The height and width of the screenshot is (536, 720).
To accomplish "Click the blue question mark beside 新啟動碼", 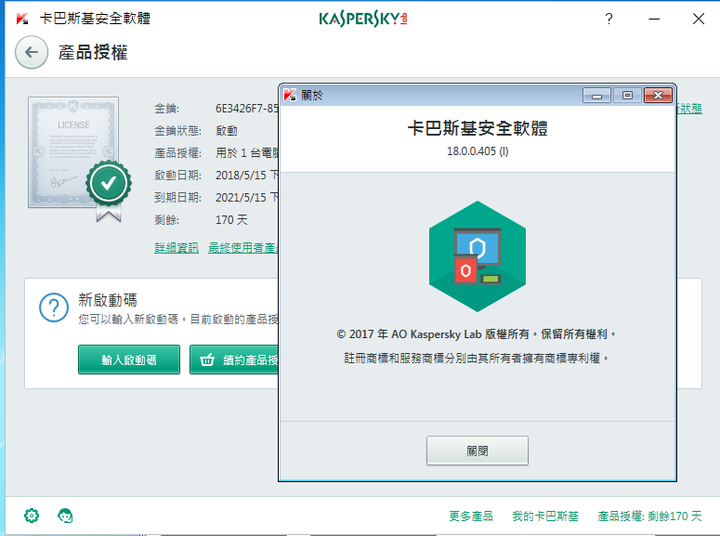I will [54, 308].
